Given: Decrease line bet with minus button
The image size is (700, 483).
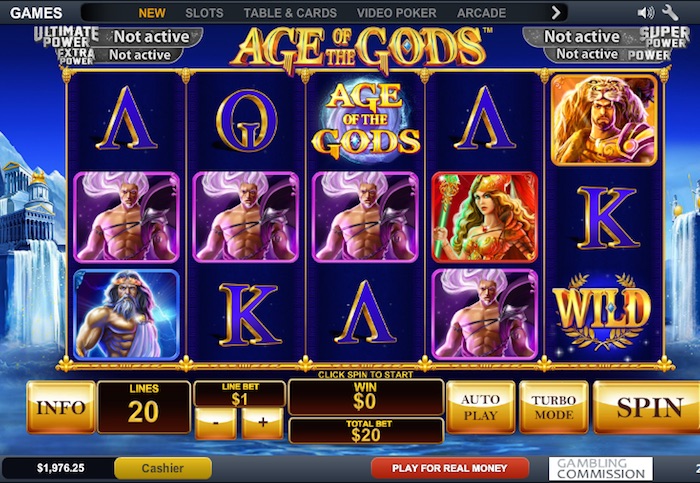Looking at the screenshot, I should [x=216, y=423].
